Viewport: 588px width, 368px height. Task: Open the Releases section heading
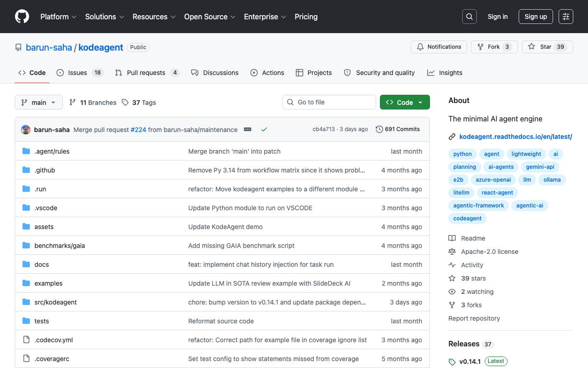[x=464, y=344]
